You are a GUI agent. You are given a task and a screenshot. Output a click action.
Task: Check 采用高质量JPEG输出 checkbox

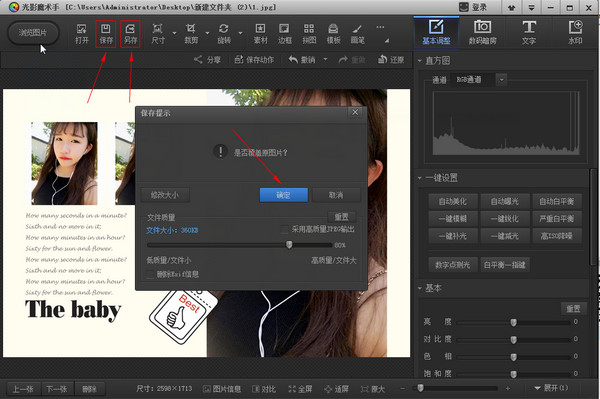pyautogui.click(x=284, y=229)
